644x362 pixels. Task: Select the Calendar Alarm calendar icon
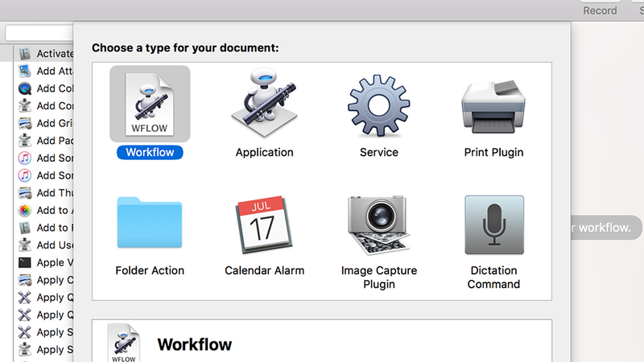tap(264, 224)
